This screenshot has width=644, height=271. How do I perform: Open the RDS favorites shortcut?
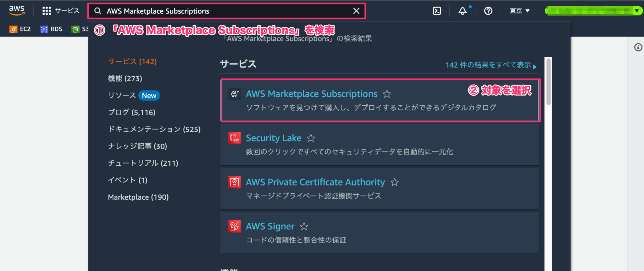(51, 29)
